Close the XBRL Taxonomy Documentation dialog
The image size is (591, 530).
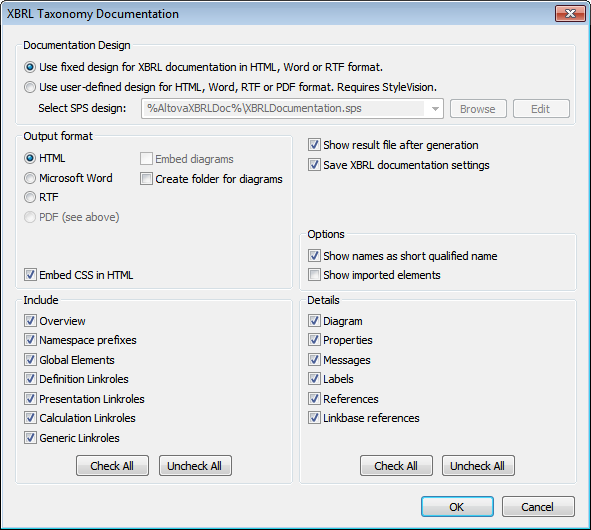[x=570, y=14]
